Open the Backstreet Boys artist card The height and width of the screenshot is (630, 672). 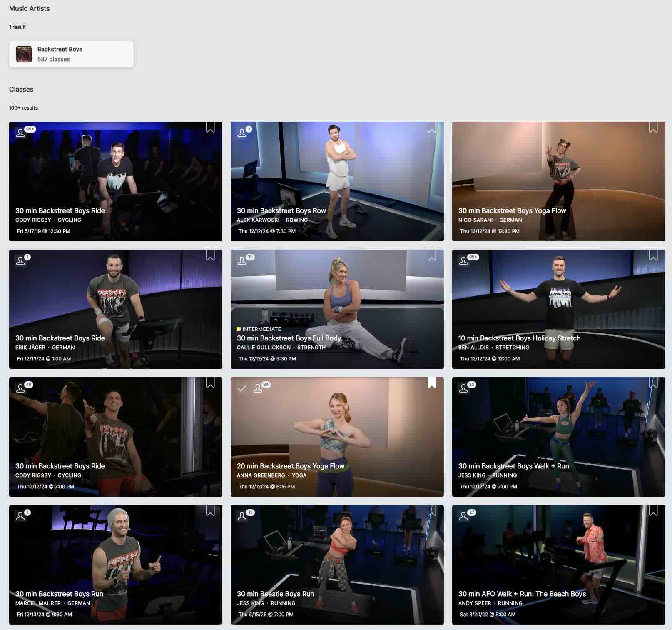point(71,54)
